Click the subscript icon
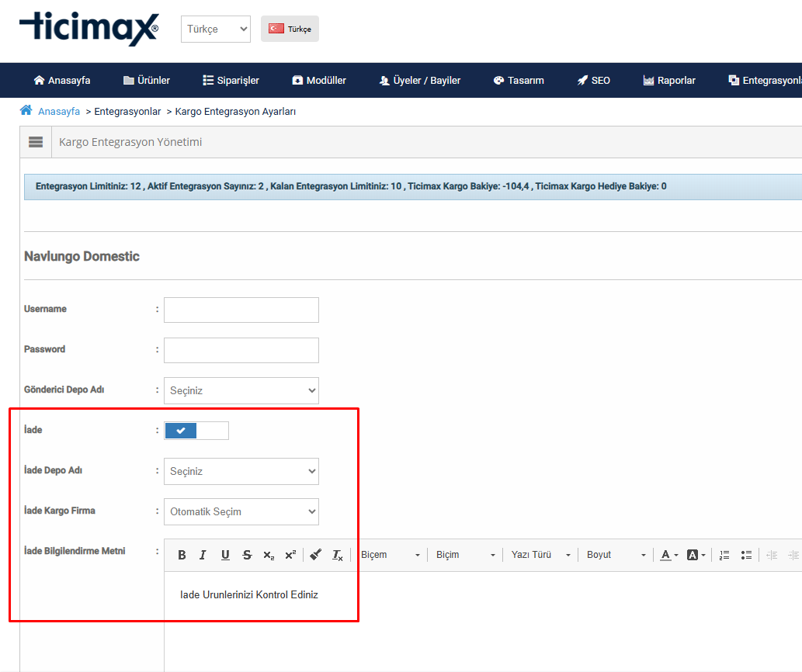 tap(269, 555)
